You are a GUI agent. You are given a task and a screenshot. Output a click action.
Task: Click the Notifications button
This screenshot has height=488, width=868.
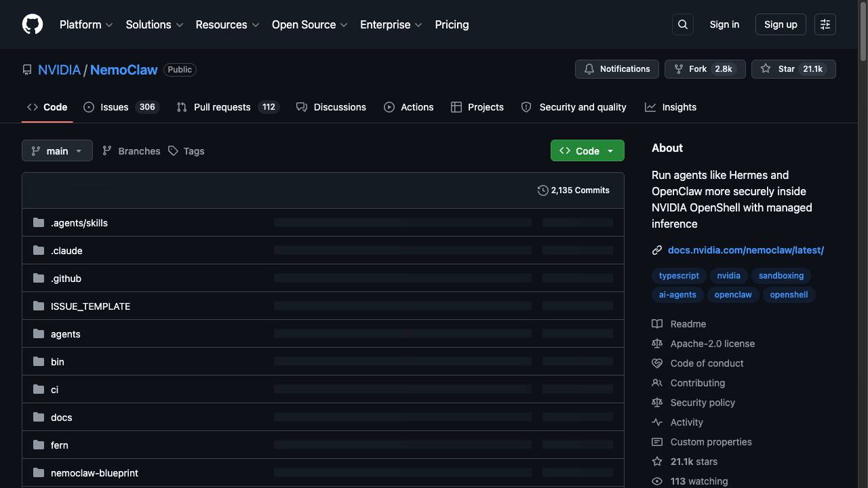pyautogui.click(x=617, y=69)
